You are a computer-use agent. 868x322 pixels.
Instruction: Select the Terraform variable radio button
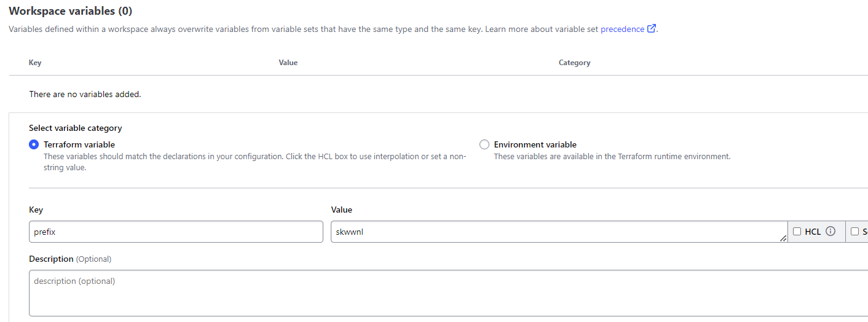point(34,145)
